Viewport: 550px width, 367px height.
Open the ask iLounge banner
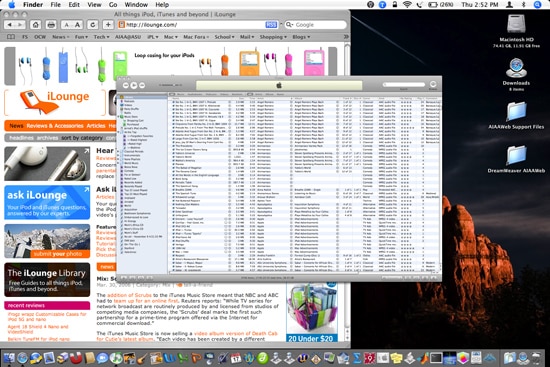coord(47,202)
